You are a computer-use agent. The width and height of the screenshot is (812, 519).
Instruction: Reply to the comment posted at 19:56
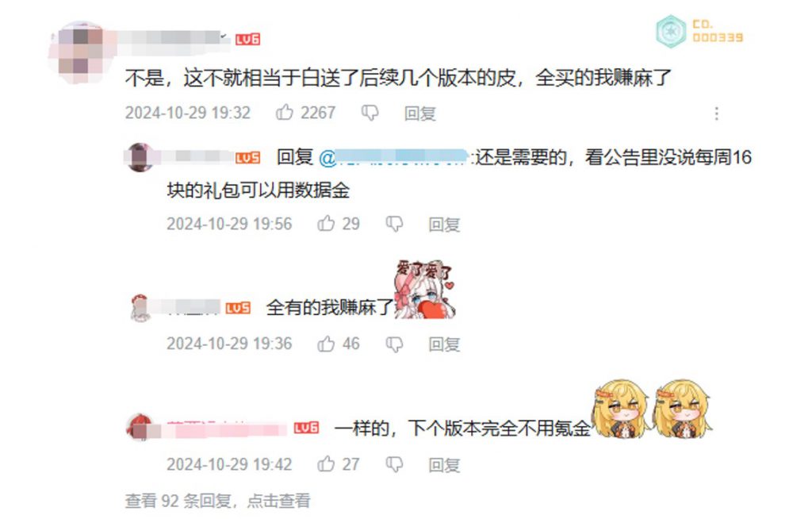(444, 225)
